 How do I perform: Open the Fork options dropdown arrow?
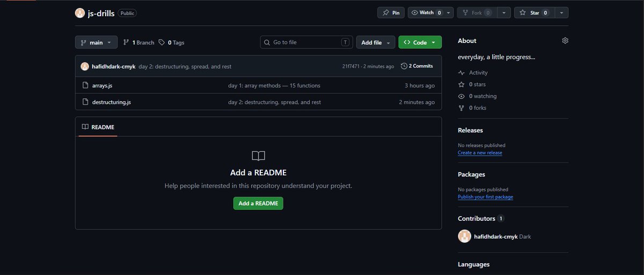(503, 13)
